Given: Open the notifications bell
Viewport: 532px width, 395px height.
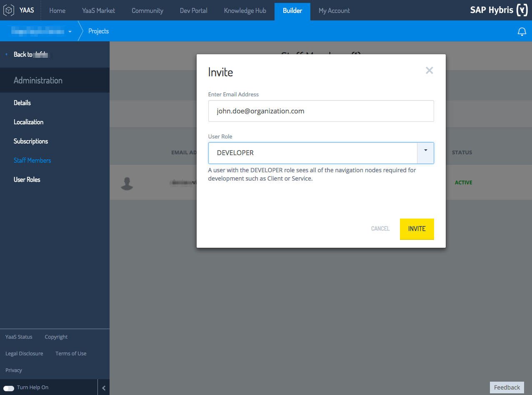Looking at the screenshot, I should (522, 31).
